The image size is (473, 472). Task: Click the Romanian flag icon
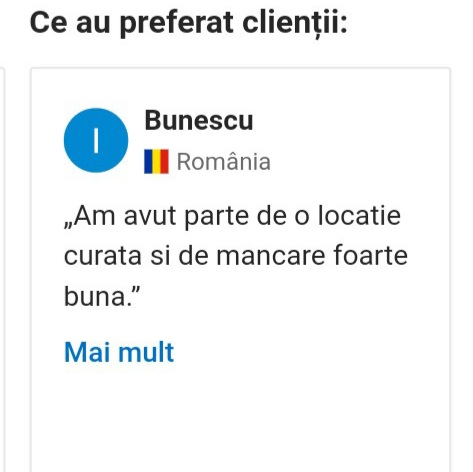click(156, 162)
